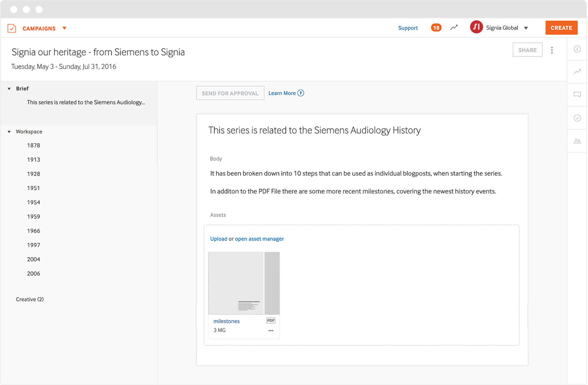Click the Upload link in Assets
The width and height of the screenshot is (588, 385).
pyautogui.click(x=219, y=239)
